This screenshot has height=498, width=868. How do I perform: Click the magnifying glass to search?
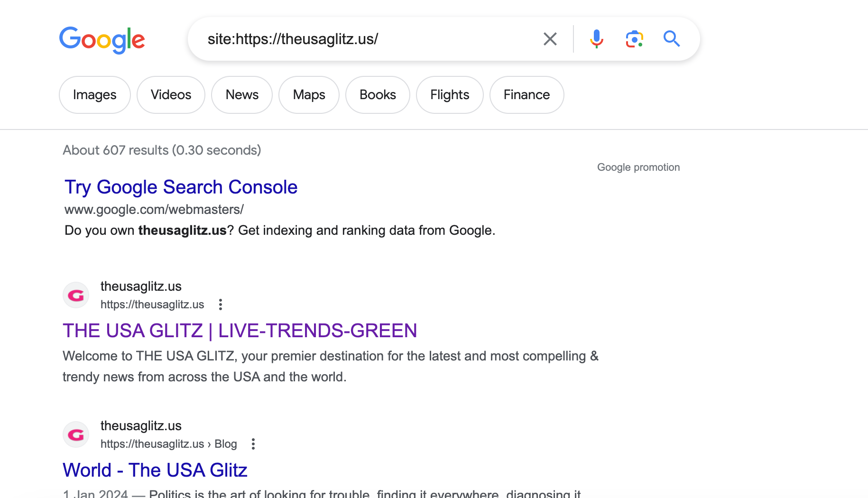671,39
